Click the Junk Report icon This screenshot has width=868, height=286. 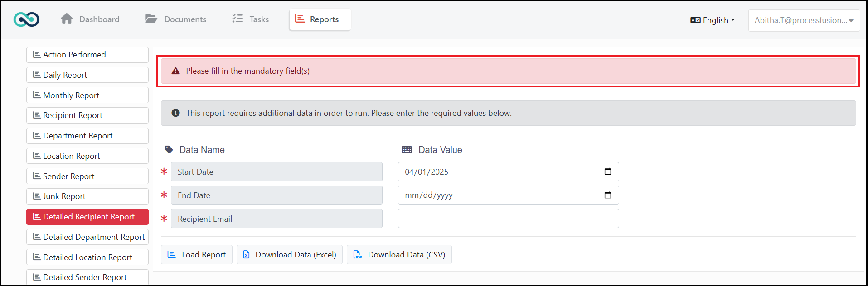click(37, 196)
